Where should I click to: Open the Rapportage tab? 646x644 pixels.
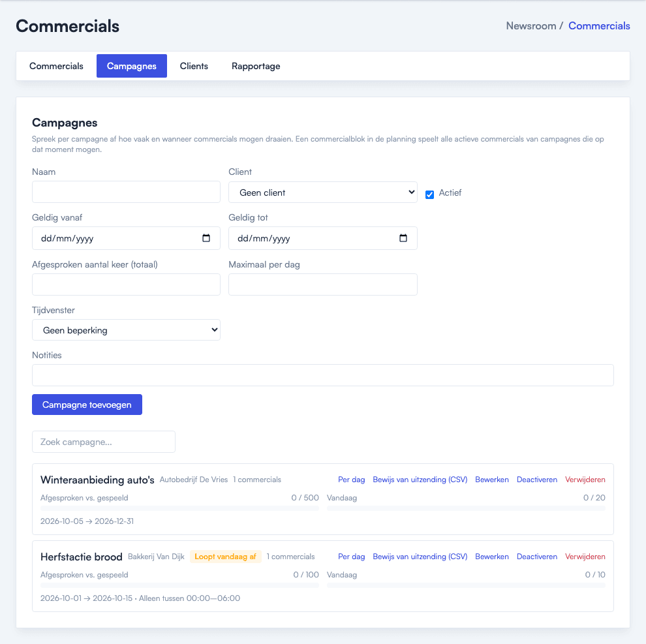coord(256,66)
